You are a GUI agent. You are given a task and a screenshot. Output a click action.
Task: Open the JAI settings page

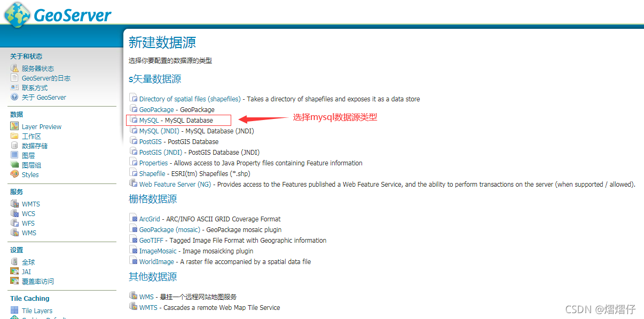pos(26,271)
